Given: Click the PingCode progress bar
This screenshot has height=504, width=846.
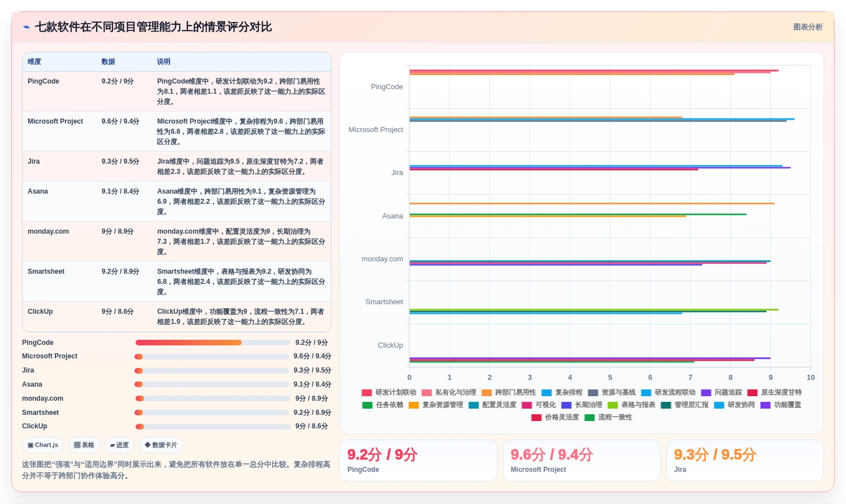Looking at the screenshot, I should pyautogui.click(x=213, y=343).
